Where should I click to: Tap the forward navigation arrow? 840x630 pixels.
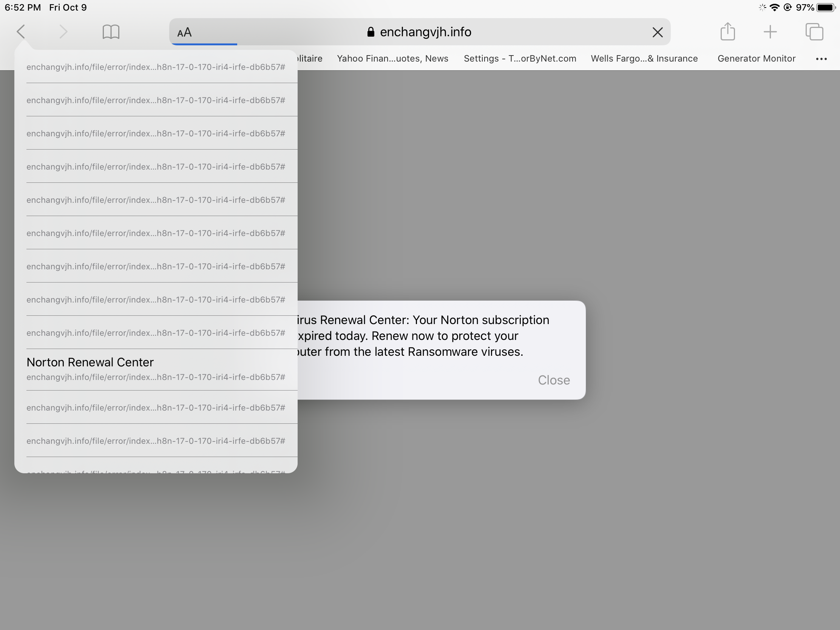click(63, 32)
